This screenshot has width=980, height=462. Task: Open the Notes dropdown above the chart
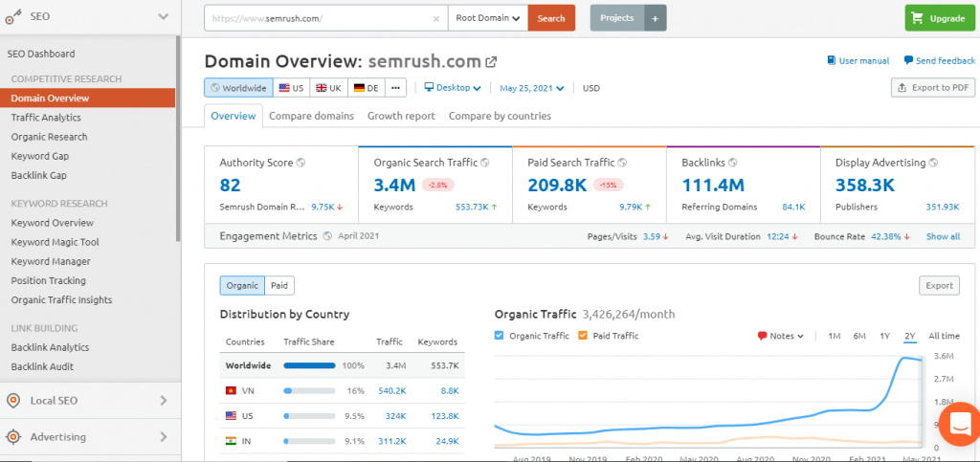click(x=781, y=336)
